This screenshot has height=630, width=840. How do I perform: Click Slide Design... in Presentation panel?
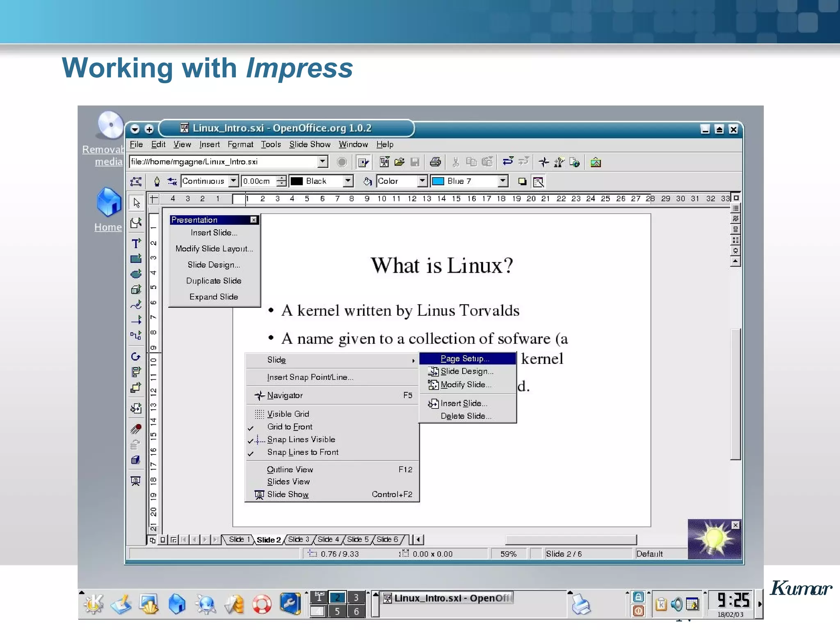click(214, 265)
